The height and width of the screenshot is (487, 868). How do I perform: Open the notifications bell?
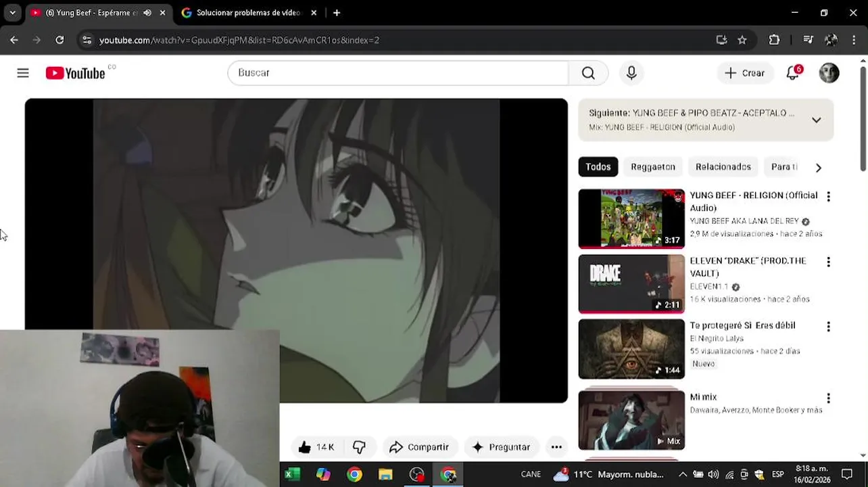click(793, 73)
